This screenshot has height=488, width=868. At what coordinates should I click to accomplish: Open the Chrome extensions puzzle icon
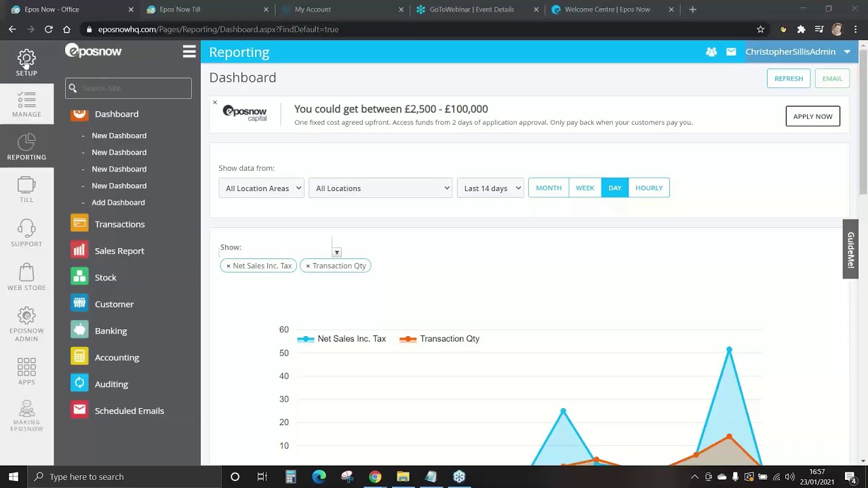click(x=801, y=29)
